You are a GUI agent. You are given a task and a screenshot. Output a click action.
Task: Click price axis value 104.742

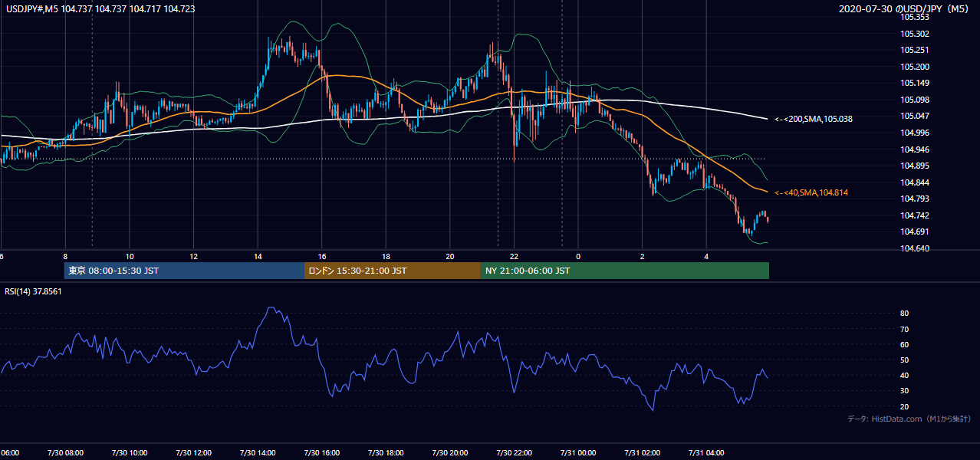point(916,215)
